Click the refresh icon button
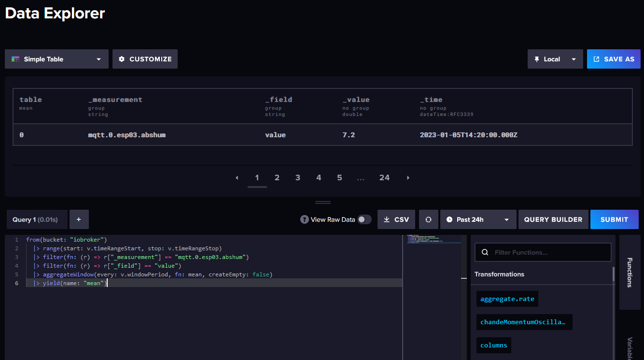 pyautogui.click(x=428, y=219)
